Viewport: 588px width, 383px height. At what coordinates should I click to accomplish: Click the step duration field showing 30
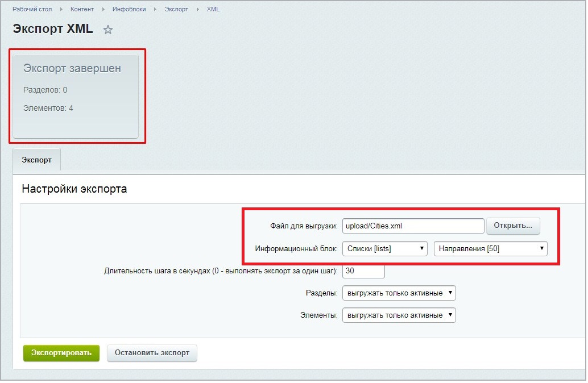363,271
